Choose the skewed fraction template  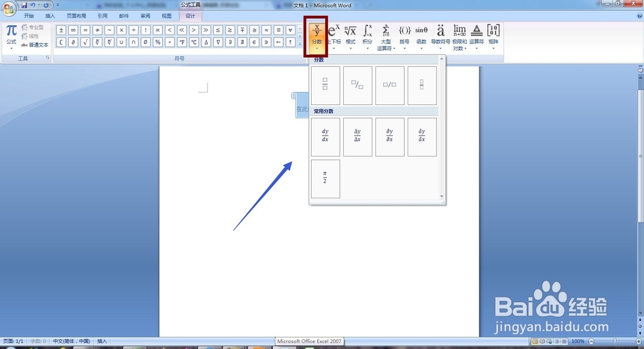[357, 86]
